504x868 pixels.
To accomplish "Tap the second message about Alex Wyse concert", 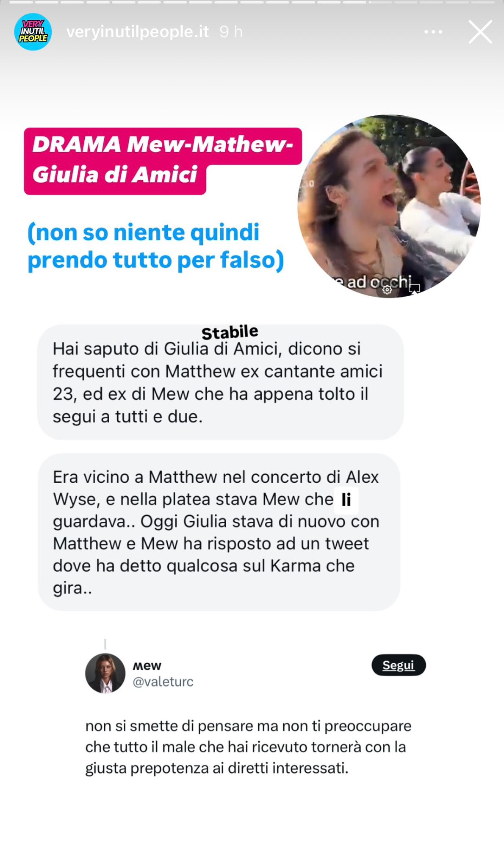I will point(219,532).
